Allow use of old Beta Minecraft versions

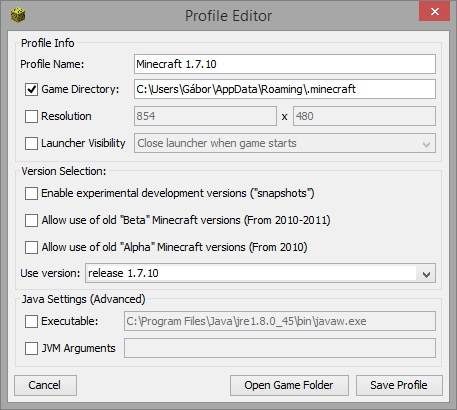31,220
